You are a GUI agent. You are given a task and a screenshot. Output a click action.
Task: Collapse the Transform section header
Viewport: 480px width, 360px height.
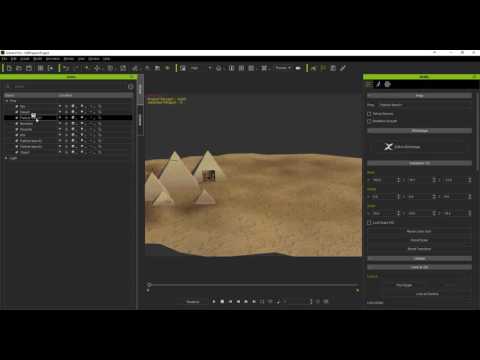[419, 163]
